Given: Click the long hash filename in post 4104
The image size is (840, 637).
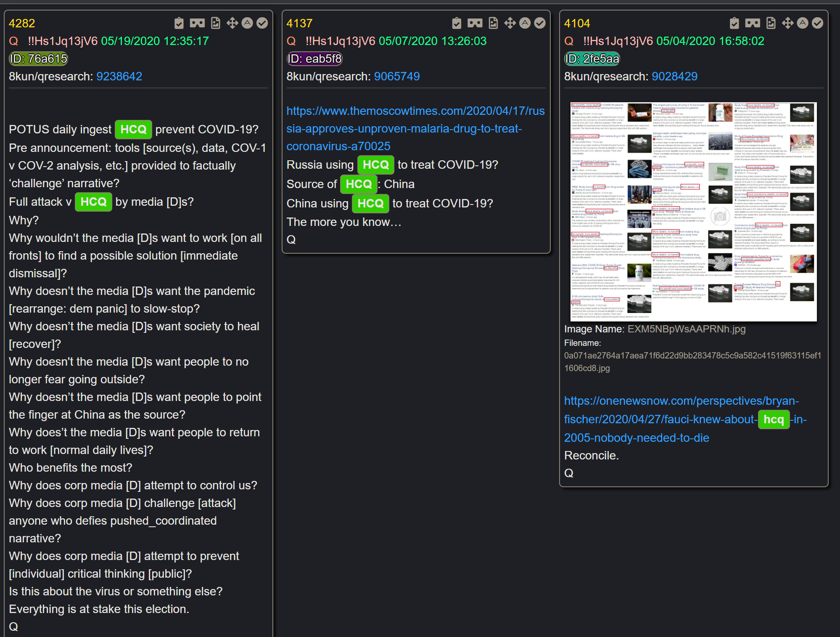Looking at the screenshot, I should coord(692,362).
